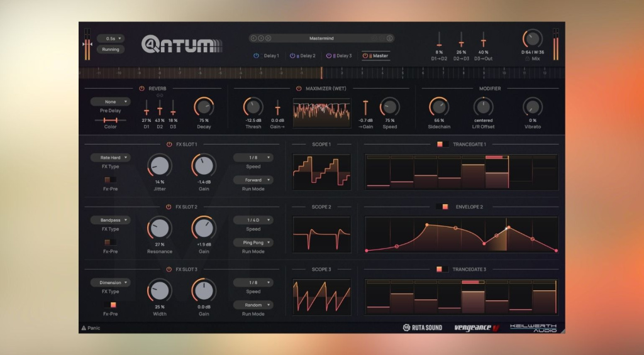Open the Forward Run Mode dropdown
This screenshot has height=355, width=644.
(x=253, y=180)
